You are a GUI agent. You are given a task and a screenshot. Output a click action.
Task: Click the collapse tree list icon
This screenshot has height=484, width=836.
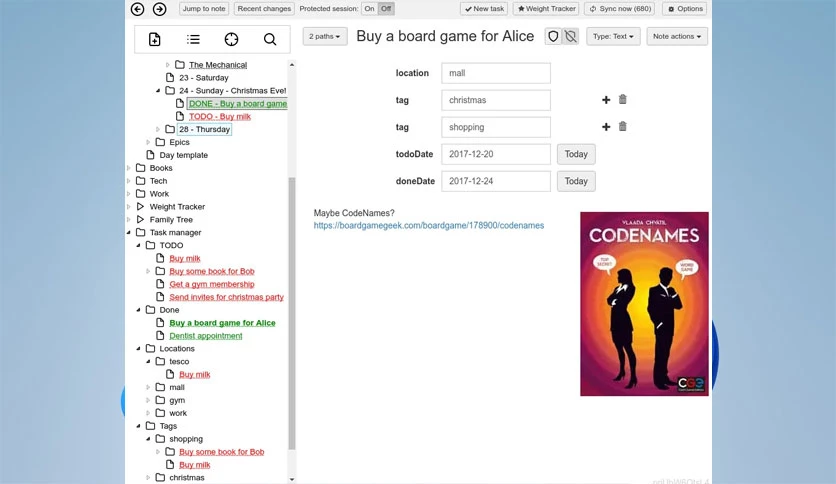[x=193, y=39]
